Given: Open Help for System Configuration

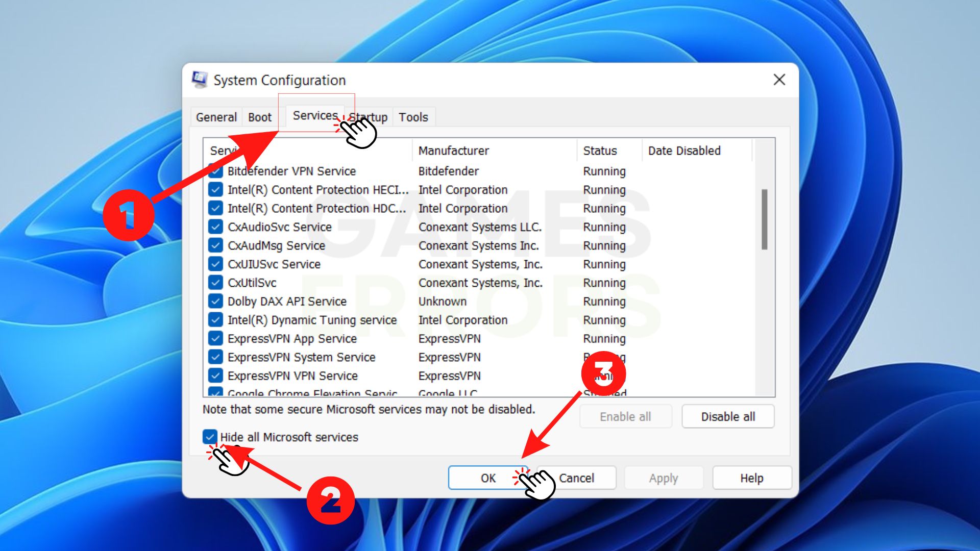Looking at the screenshot, I should coord(752,478).
